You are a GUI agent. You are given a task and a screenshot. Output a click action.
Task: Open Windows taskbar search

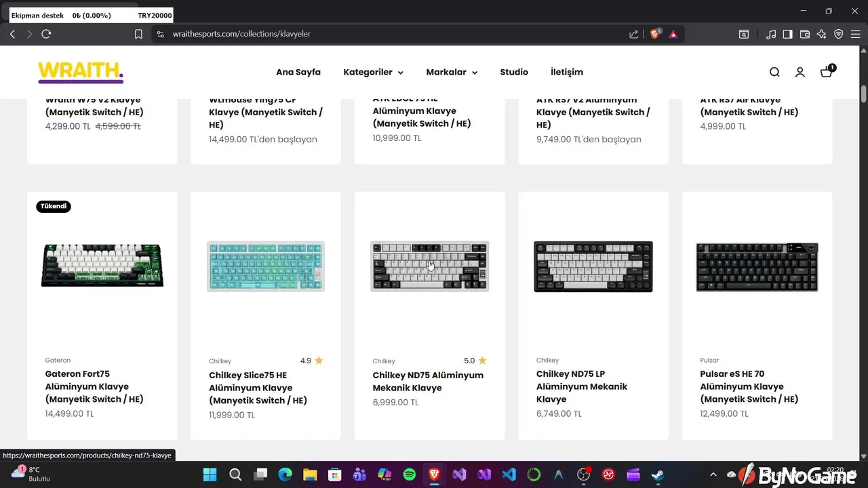[x=235, y=474]
